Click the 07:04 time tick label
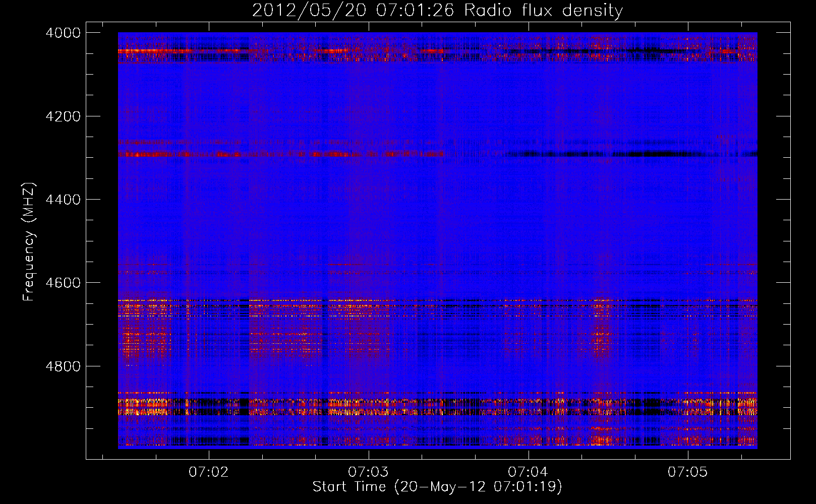This screenshot has height=504, width=816. tap(528, 472)
